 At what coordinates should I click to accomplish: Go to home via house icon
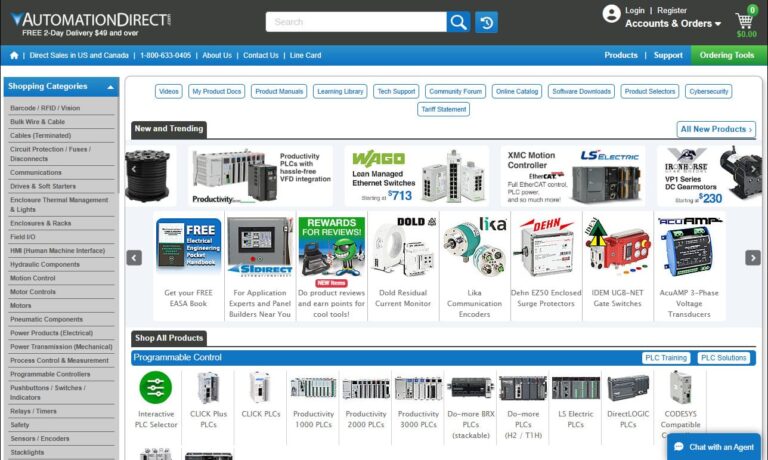click(x=14, y=55)
